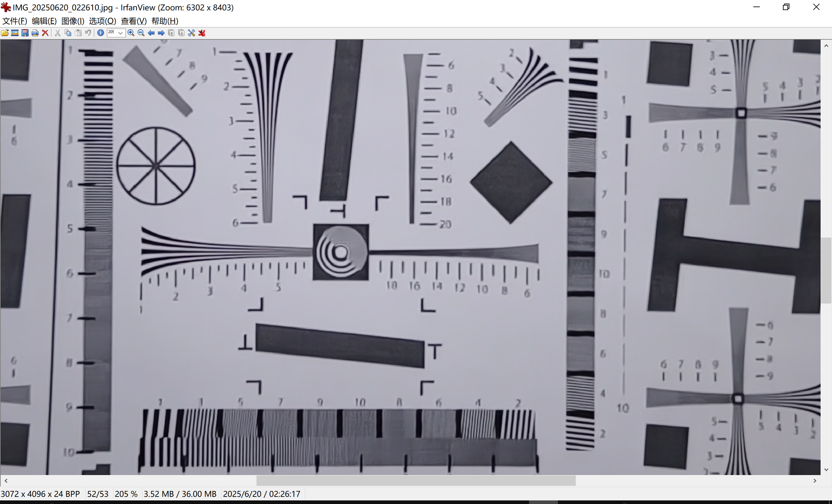Open the 文件(F) menu

click(x=15, y=21)
